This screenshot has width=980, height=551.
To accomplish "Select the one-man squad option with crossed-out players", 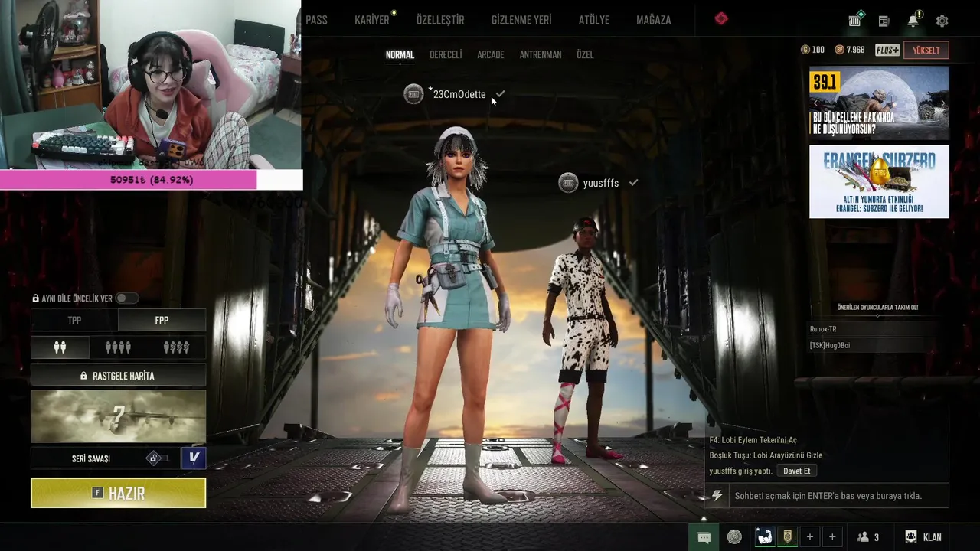I will pos(176,347).
